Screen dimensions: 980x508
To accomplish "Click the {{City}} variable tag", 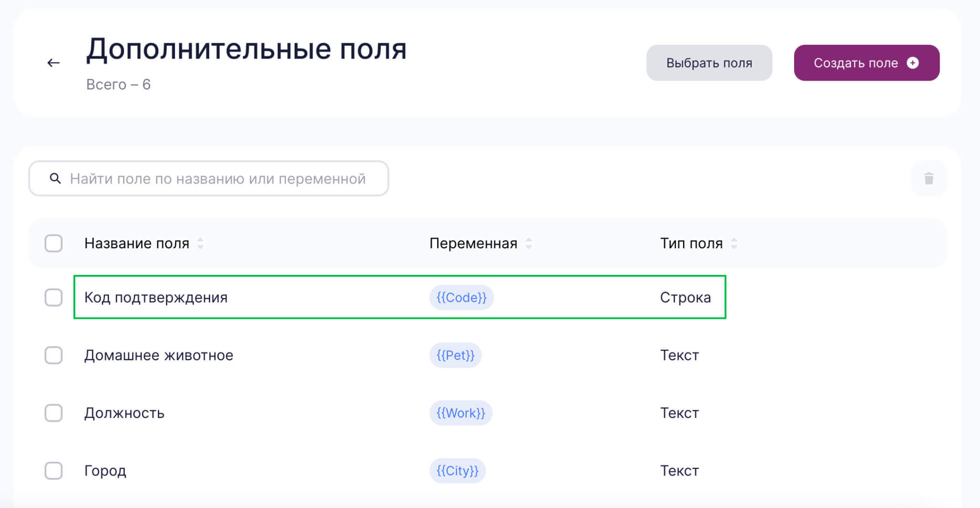I will [457, 470].
